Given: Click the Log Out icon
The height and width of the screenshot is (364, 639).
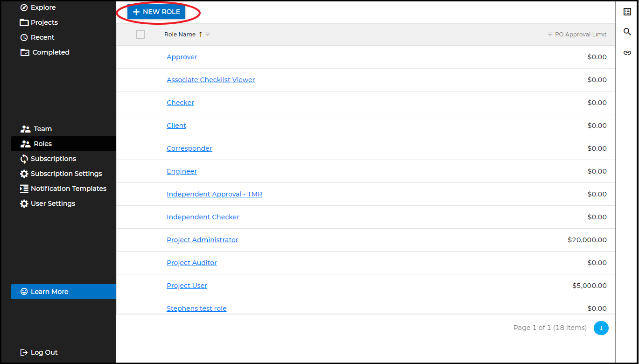Looking at the screenshot, I should coord(24,352).
